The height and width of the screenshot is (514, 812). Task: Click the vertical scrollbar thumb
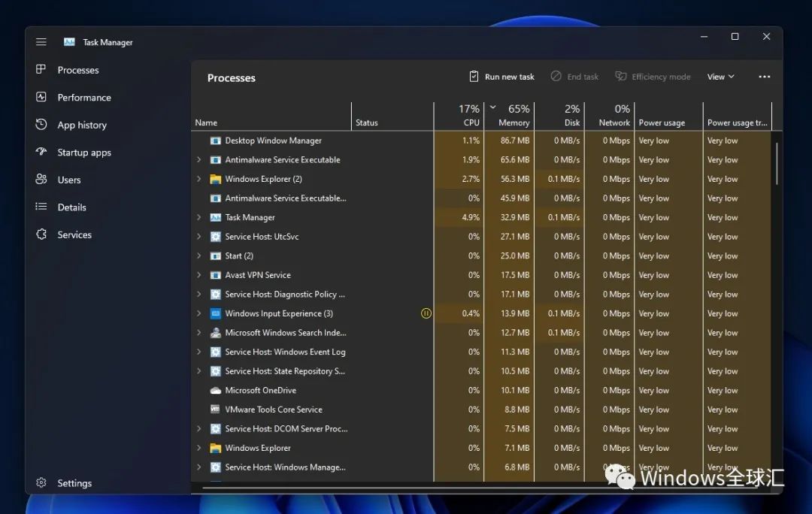[x=777, y=164]
